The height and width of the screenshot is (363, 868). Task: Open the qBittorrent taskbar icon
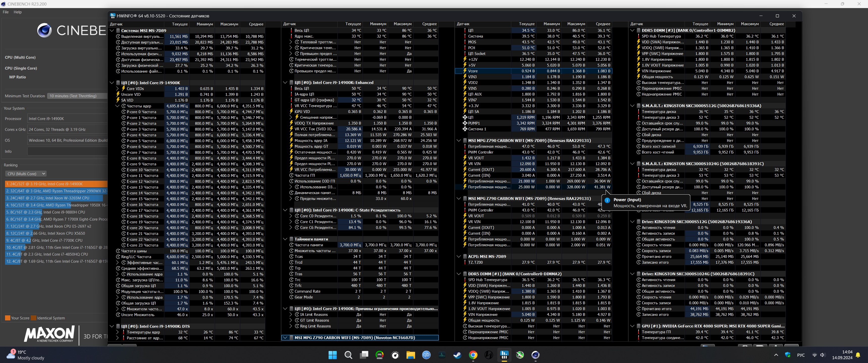[x=426, y=355]
